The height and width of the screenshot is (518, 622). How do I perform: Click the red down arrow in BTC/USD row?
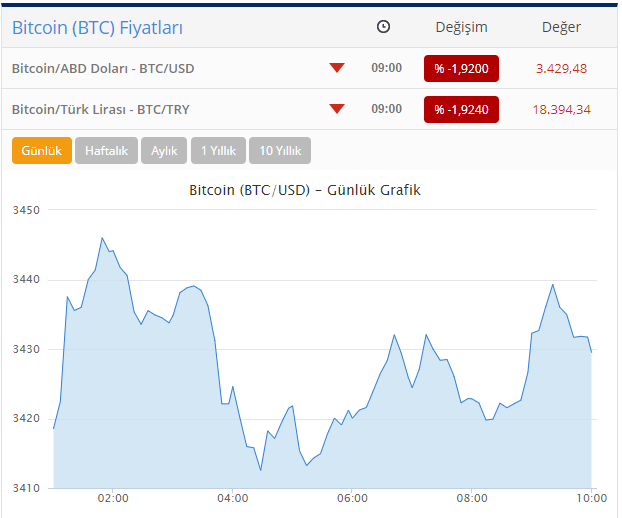click(337, 68)
